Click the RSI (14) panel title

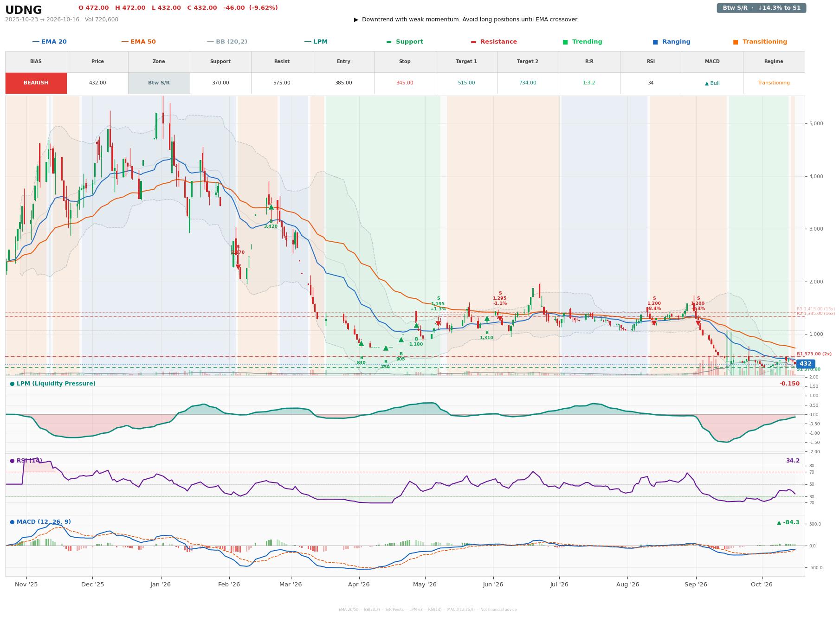[26, 461]
